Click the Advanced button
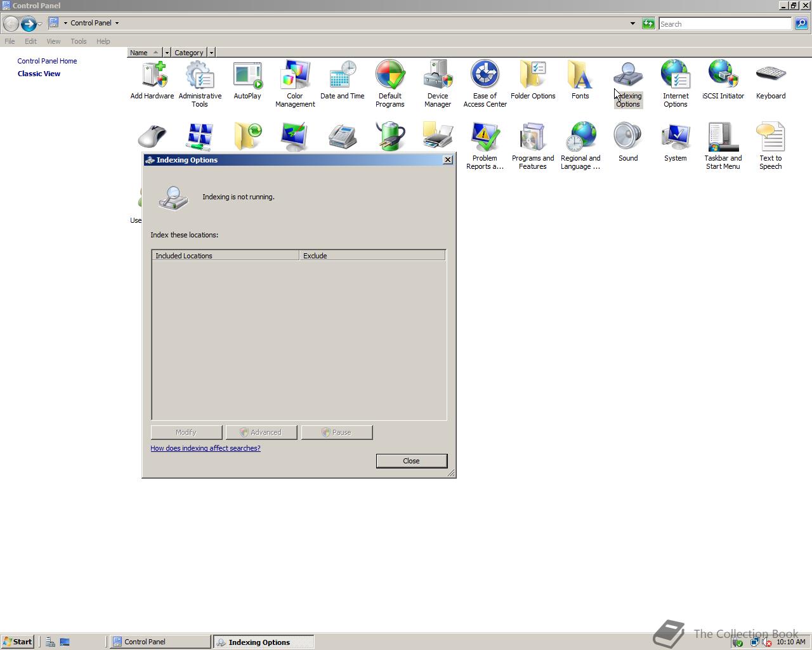The image size is (812, 650). click(x=261, y=432)
